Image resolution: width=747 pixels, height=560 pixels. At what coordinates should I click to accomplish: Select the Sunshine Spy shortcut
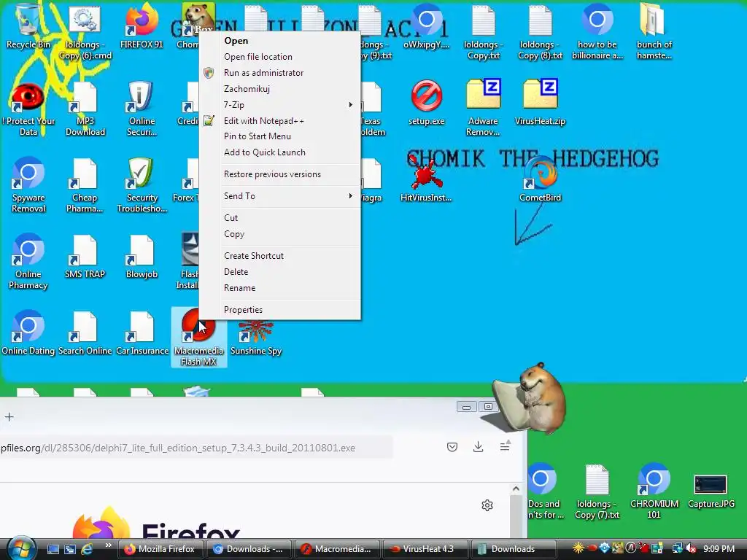point(256,337)
